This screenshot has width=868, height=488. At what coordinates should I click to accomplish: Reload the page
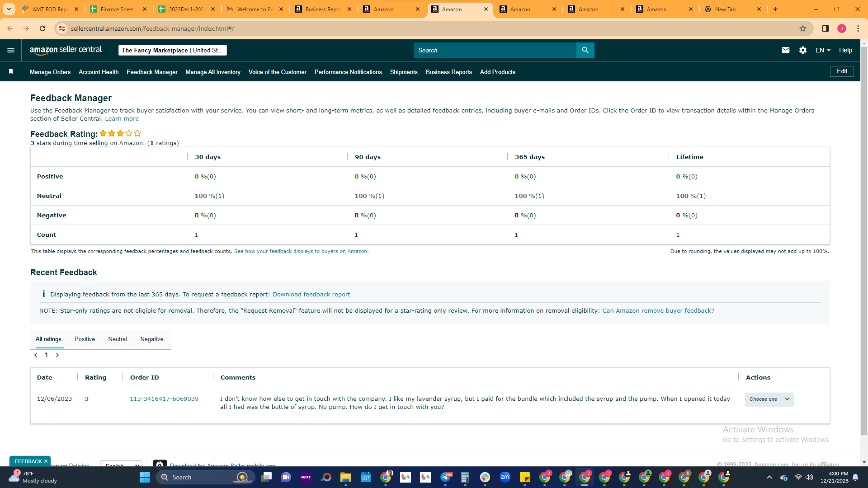pyautogui.click(x=42, y=28)
